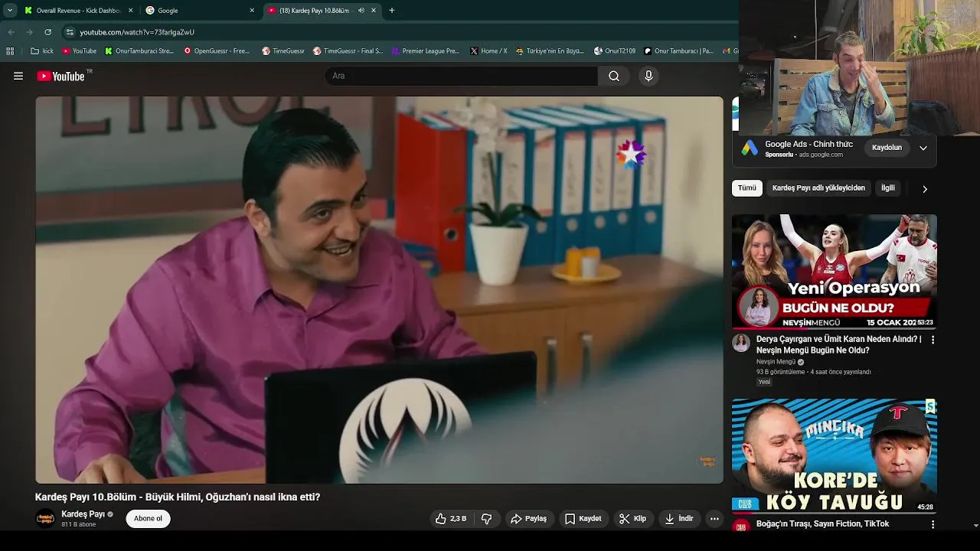Open the OnurTamburaci Stre... bookmark
This screenshot has width=980, height=551.
(139, 51)
